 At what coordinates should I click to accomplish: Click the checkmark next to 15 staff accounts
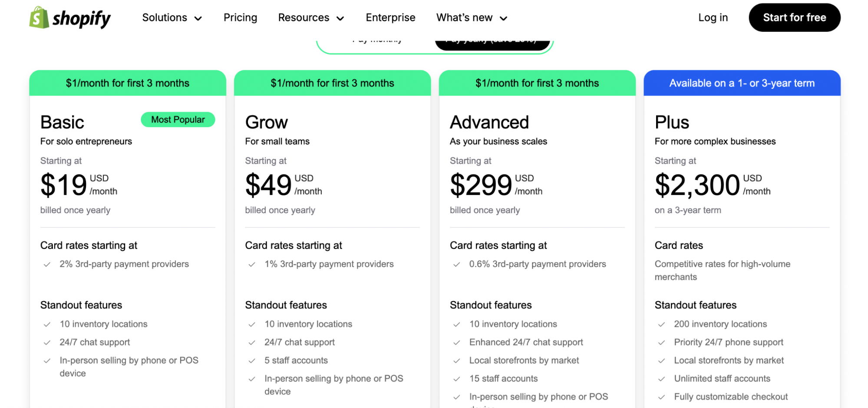tap(456, 379)
